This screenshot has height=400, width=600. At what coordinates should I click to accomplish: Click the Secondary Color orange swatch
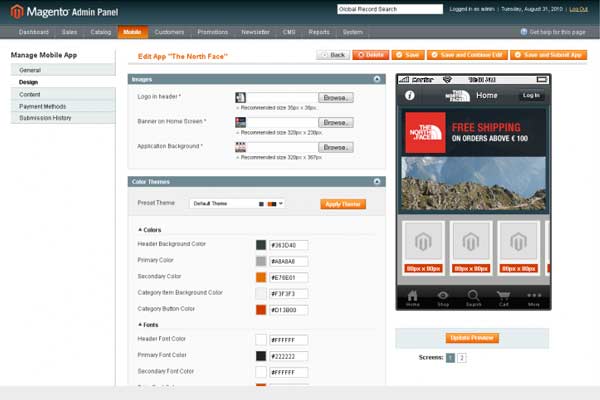tap(261, 277)
